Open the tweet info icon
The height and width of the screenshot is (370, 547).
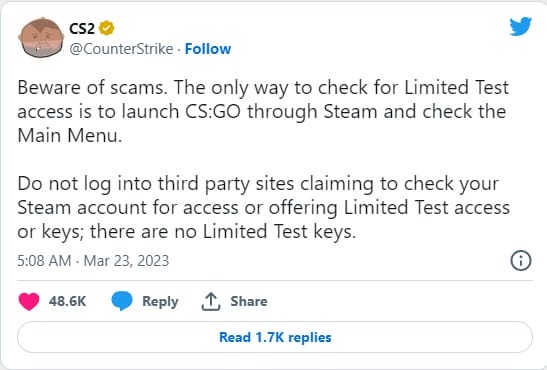[521, 260]
